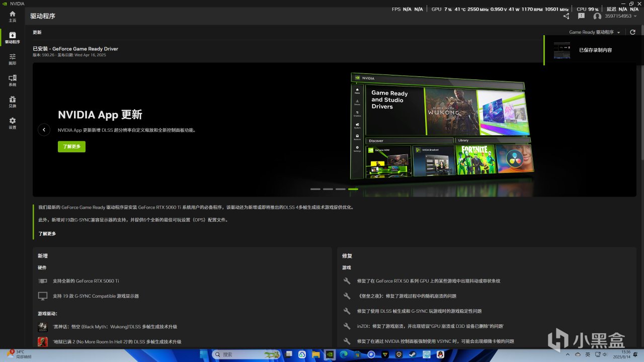Viewport: 644px width, 362px height.
Task: Select the DLSS 帧生成和 G-SYNC stability fix text
Action: click(419, 311)
